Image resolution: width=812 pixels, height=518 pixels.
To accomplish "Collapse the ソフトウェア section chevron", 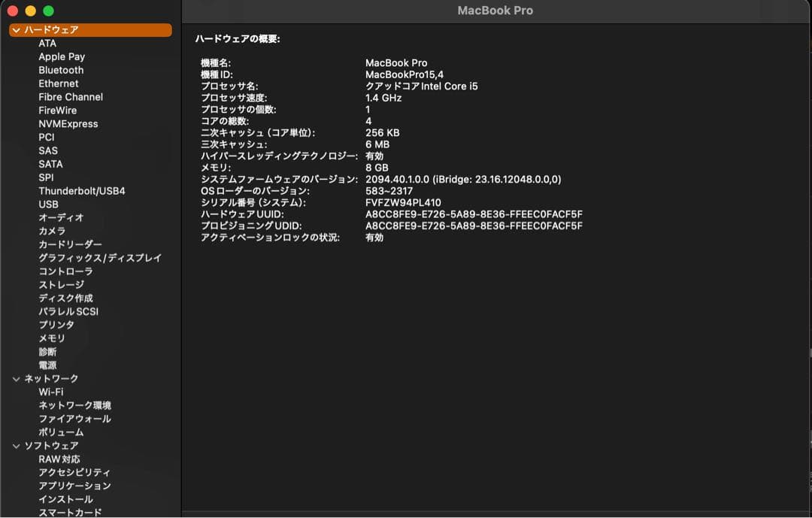I will click(16, 446).
